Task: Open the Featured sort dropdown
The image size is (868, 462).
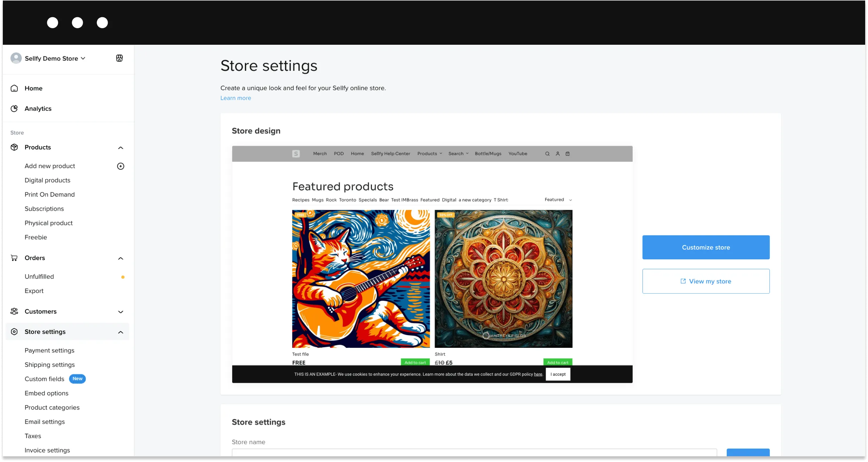Action: (558, 200)
